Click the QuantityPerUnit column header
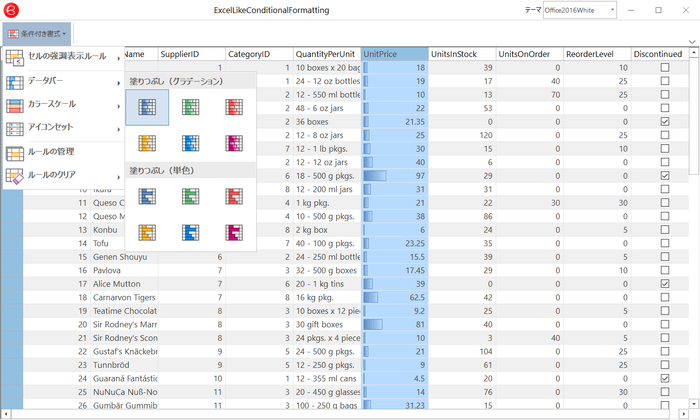Viewport: 700px width, 420px height. (x=327, y=54)
